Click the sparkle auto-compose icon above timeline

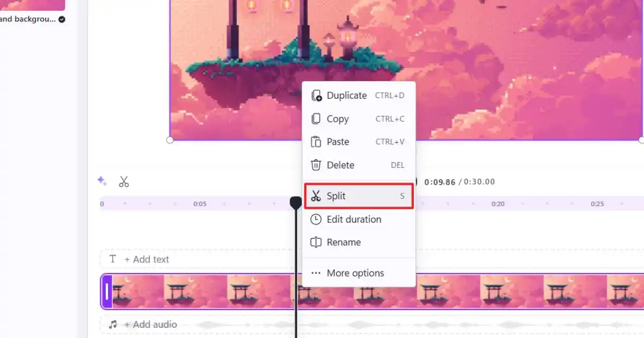point(102,181)
